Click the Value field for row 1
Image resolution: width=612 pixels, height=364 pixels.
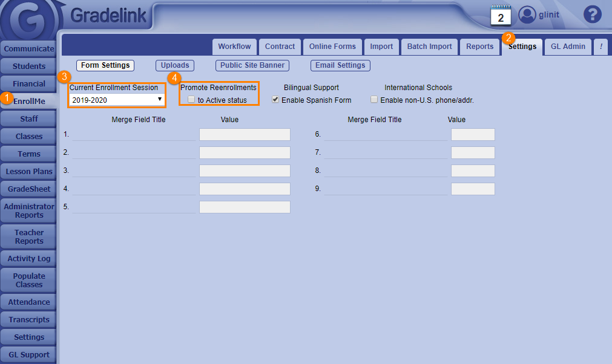coord(245,135)
